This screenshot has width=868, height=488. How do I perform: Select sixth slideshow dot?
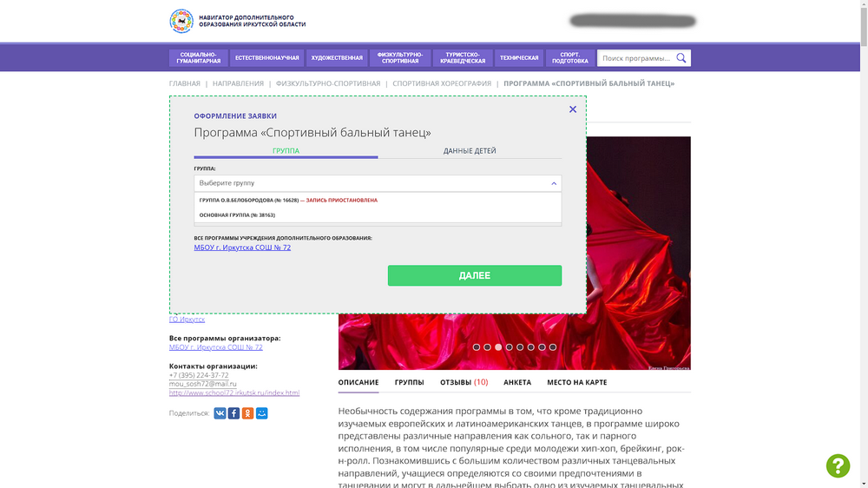click(531, 347)
